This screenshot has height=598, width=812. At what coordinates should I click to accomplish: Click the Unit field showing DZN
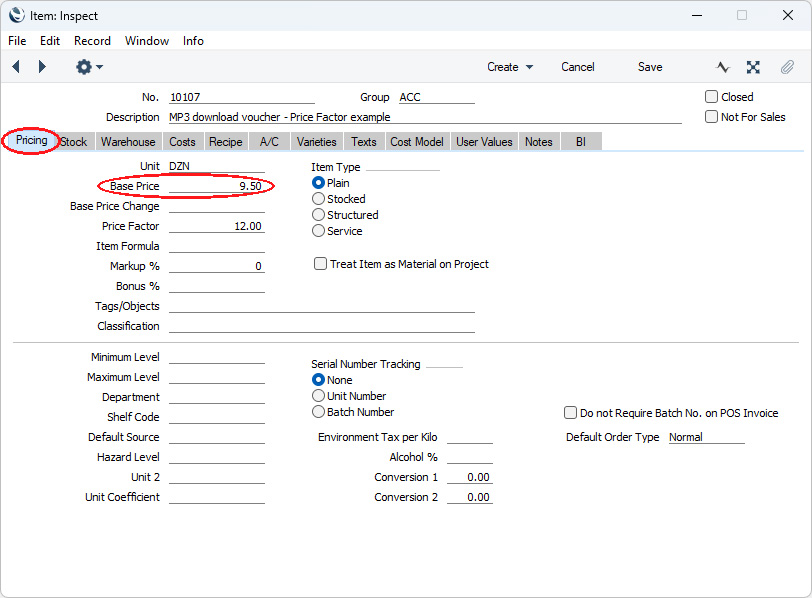point(216,166)
